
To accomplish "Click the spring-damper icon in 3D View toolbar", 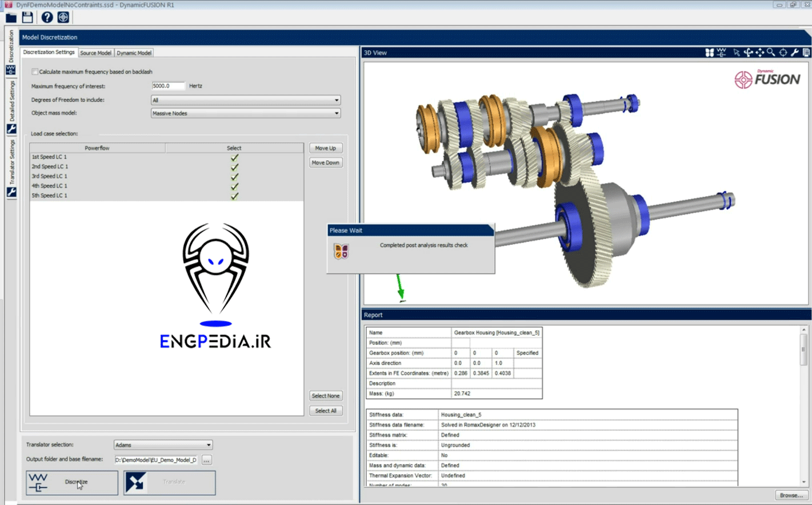I will click(x=722, y=52).
